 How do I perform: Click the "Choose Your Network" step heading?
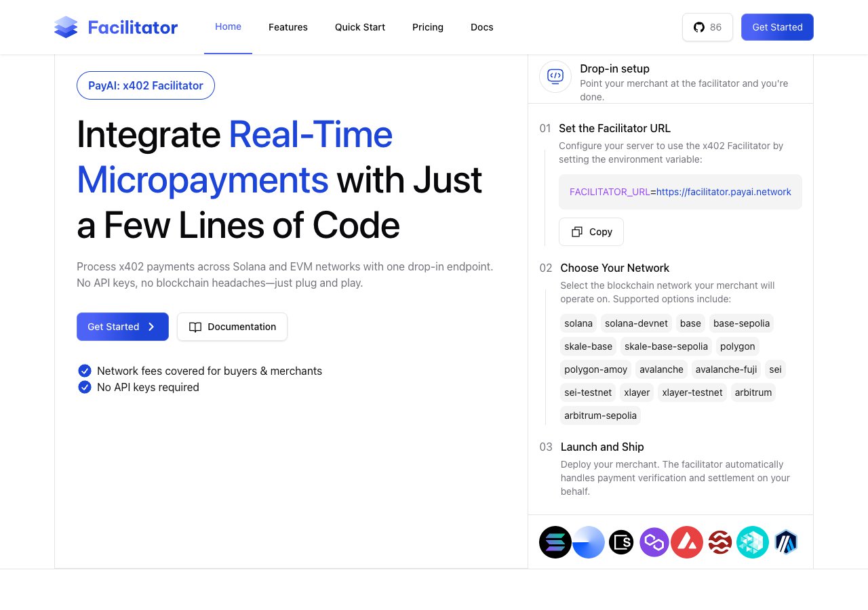[x=615, y=268]
